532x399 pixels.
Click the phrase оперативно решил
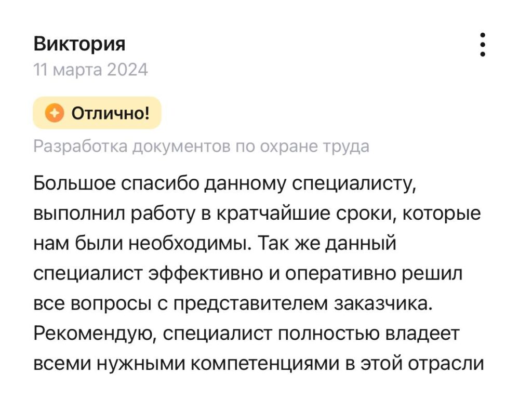click(x=374, y=274)
